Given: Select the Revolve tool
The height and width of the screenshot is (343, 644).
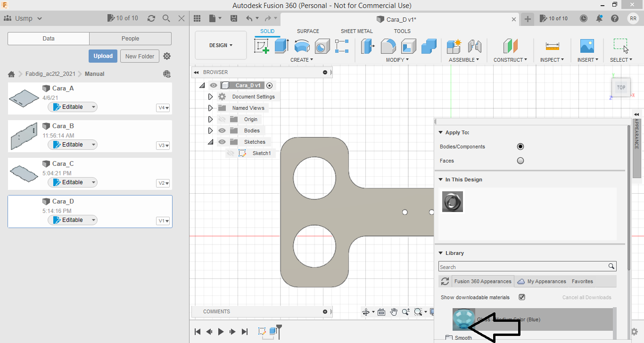Looking at the screenshot, I should (302, 46).
